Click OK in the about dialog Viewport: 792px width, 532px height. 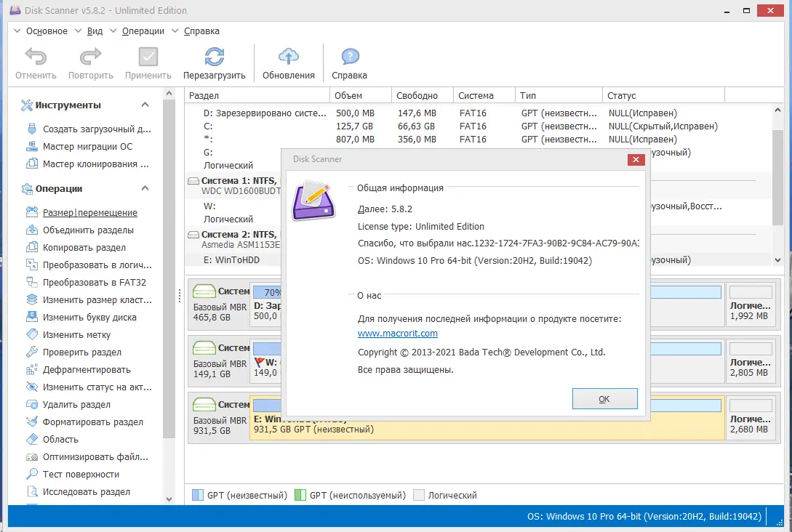click(604, 399)
